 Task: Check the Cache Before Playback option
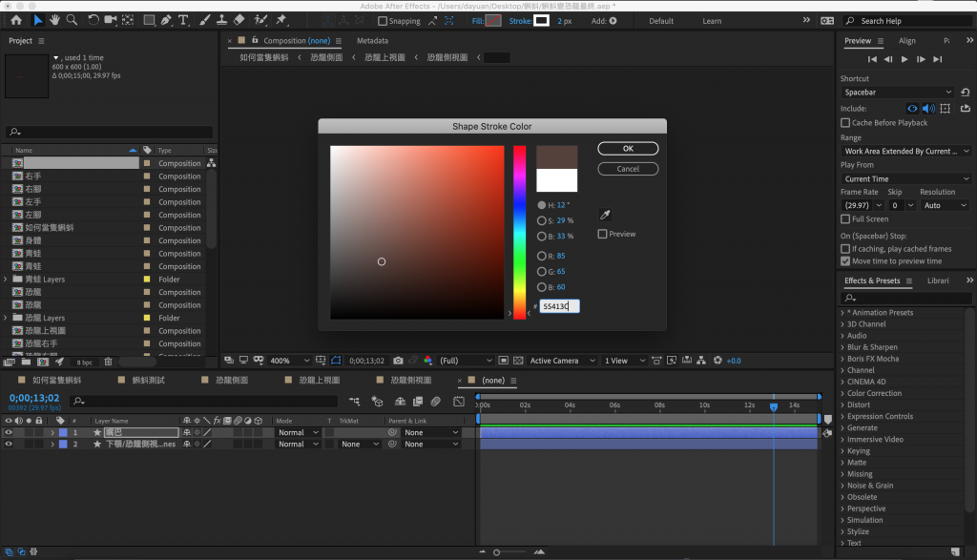[x=845, y=123]
